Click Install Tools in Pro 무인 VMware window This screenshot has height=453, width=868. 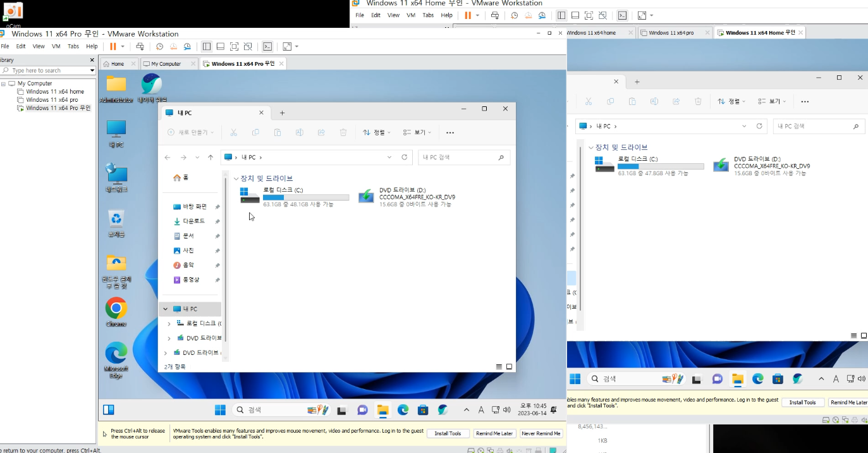click(x=448, y=433)
